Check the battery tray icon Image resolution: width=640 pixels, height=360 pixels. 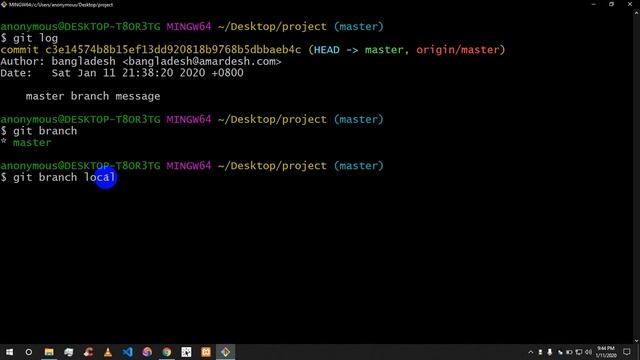click(569, 352)
